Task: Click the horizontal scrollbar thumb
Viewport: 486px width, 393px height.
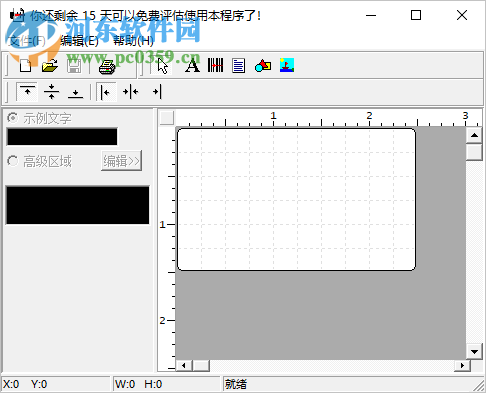Action: pos(201,365)
